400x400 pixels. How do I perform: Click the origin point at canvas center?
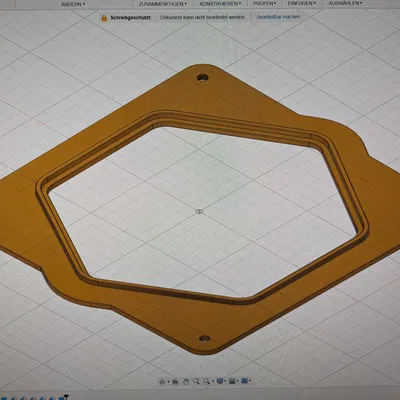point(199,211)
